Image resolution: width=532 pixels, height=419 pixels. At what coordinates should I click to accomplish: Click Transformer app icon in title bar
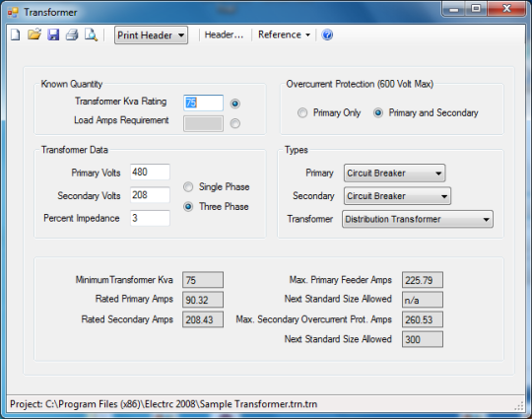[x=13, y=13]
